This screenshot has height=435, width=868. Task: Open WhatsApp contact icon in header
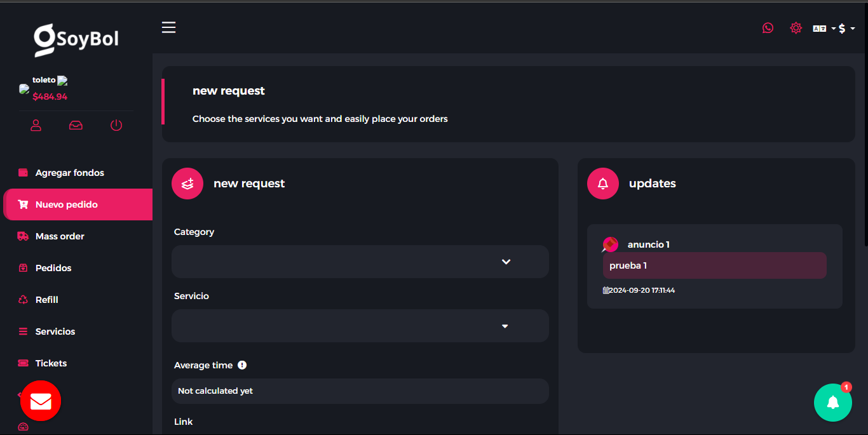768,28
